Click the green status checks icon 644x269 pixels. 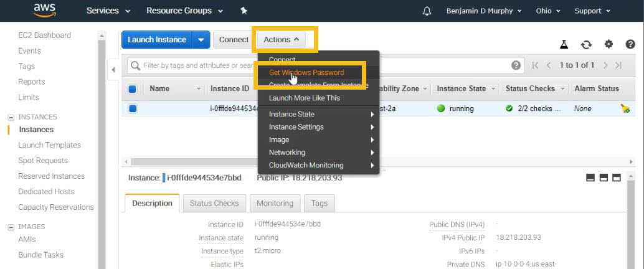509,108
